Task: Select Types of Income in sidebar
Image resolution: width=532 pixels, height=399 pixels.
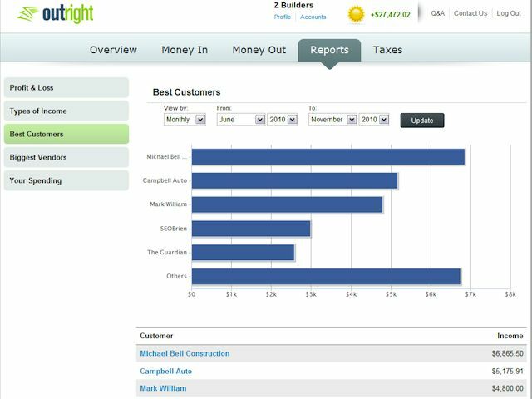Action: pyautogui.click(x=66, y=111)
